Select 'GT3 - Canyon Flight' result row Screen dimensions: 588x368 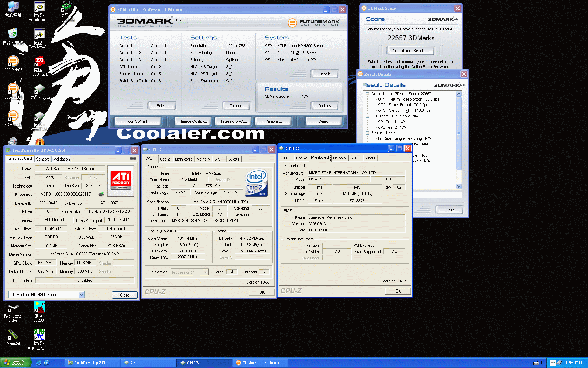(x=404, y=110)
